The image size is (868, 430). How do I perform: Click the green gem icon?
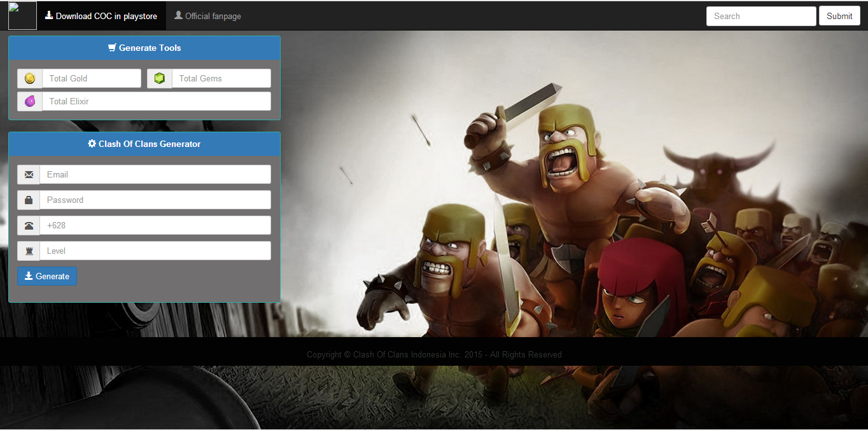point(160,78)
